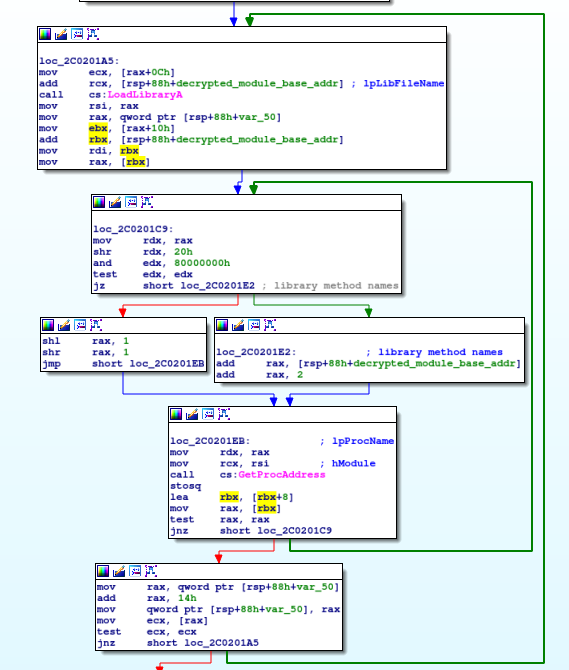
Task: Click the pencil edit icon of the add rax, 14h node
Action: [119, 571]
